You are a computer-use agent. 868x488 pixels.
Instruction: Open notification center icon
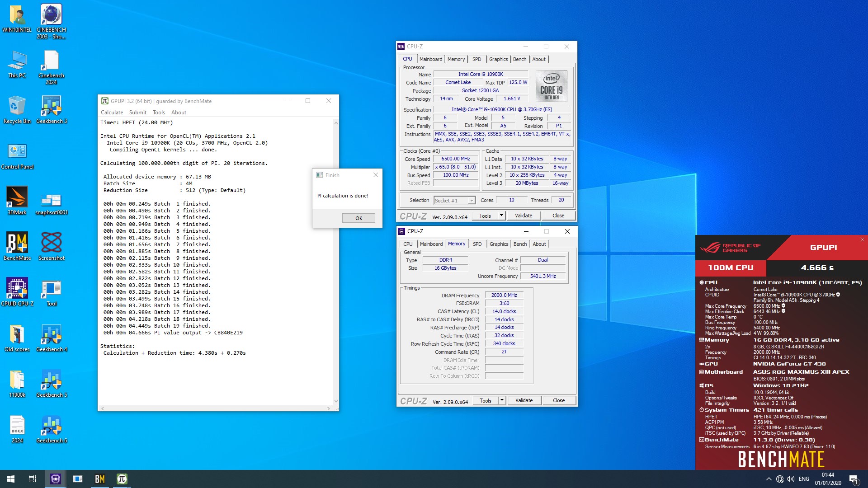[x=854, y=479]
